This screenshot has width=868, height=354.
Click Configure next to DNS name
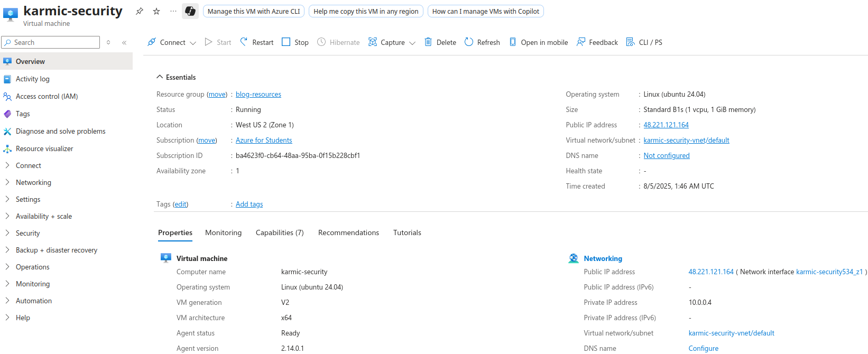pyautogui.click(x=703, y=349)
